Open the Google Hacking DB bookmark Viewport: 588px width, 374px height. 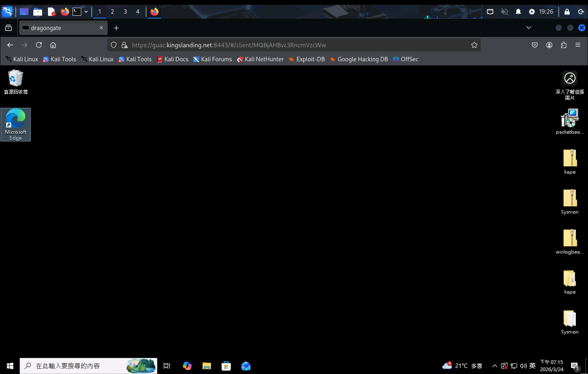coord(359,59)
